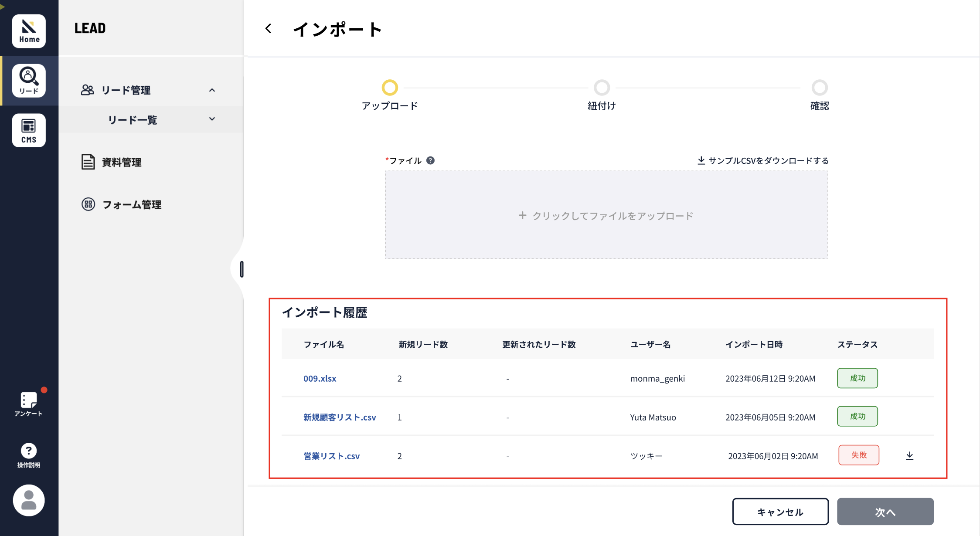Open the CMS icon in sidebar
This screenshot has width=980, height=536.
point(29,130)
